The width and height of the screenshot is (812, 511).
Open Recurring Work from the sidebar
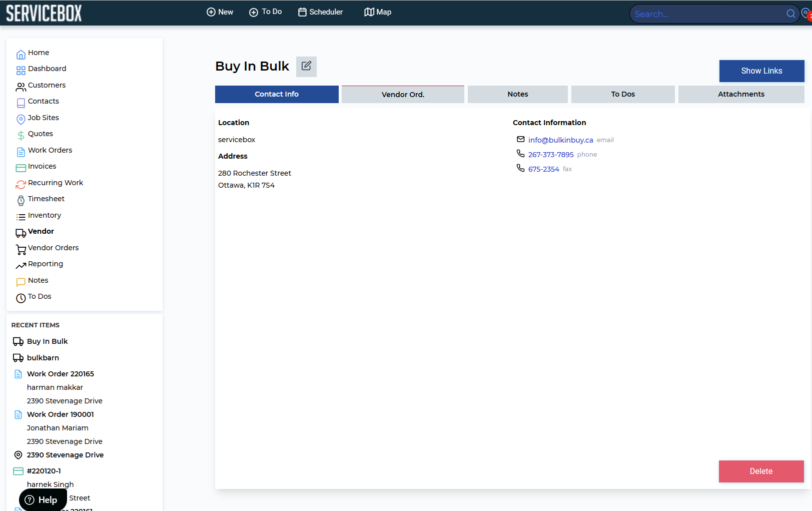pyautogui.click(x=56, y=183)
